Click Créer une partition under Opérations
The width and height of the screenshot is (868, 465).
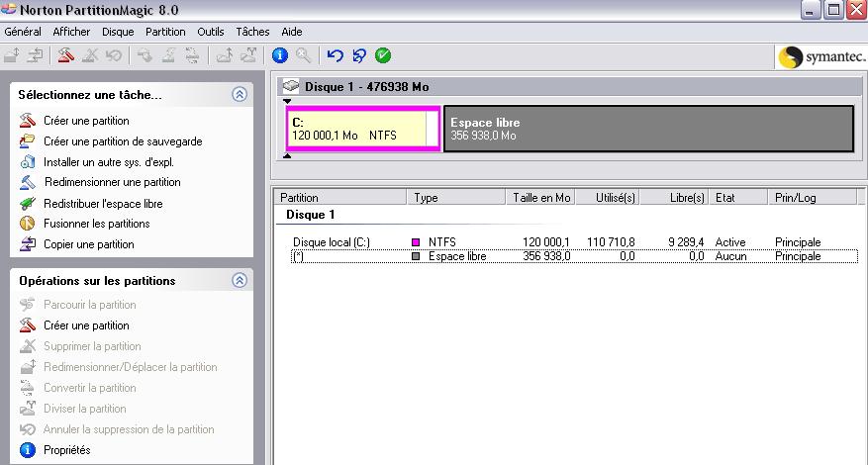[86, 325]
